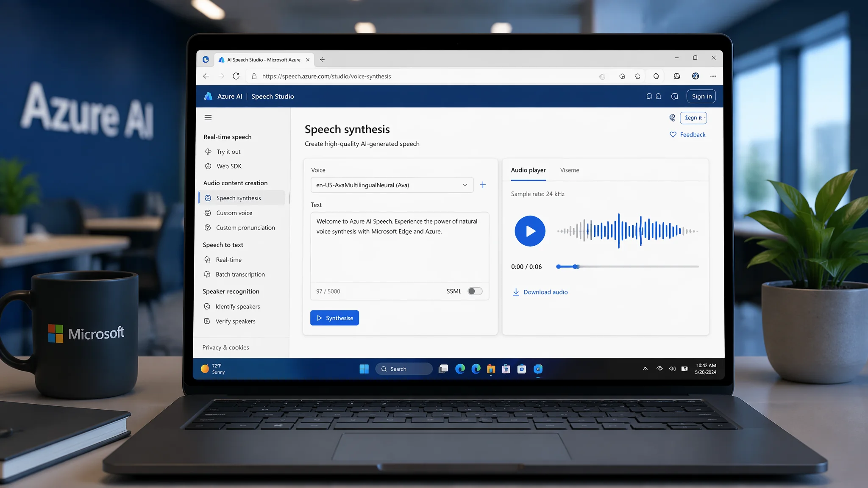The image size is (868, 488).
Task: Click the Web SDK icon
Action: point(208,166)
